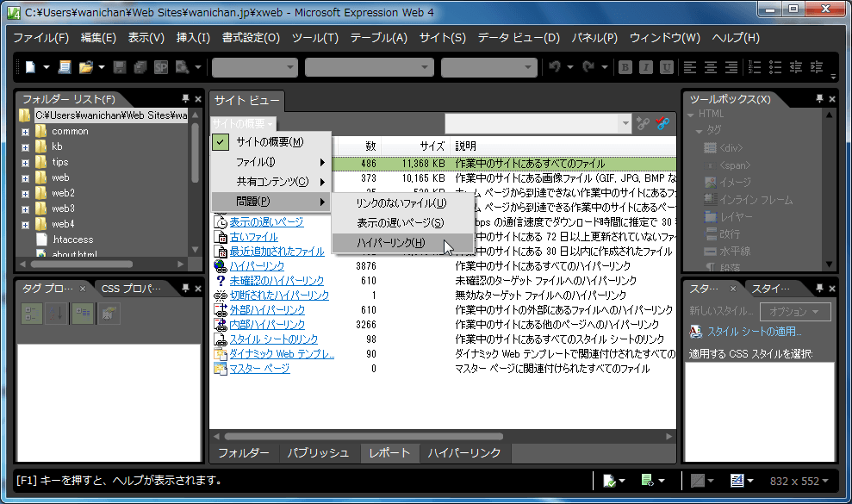Screen dimensions: 852x504
Task: Click the Redo arrow icon
Action: pyautogui.click(x=588, y=67)
